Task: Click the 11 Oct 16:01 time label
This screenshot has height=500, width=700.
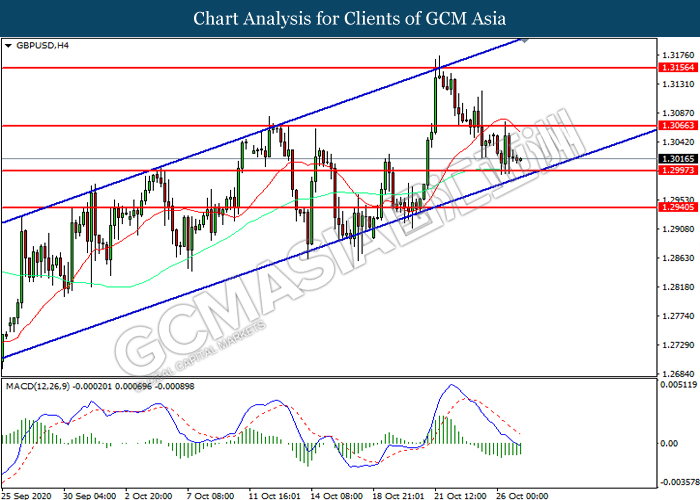Action: click(x=274, y=496)
